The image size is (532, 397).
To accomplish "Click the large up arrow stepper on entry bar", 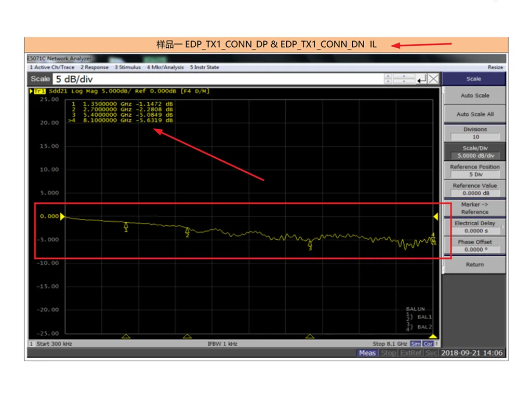I will (404, 76).
